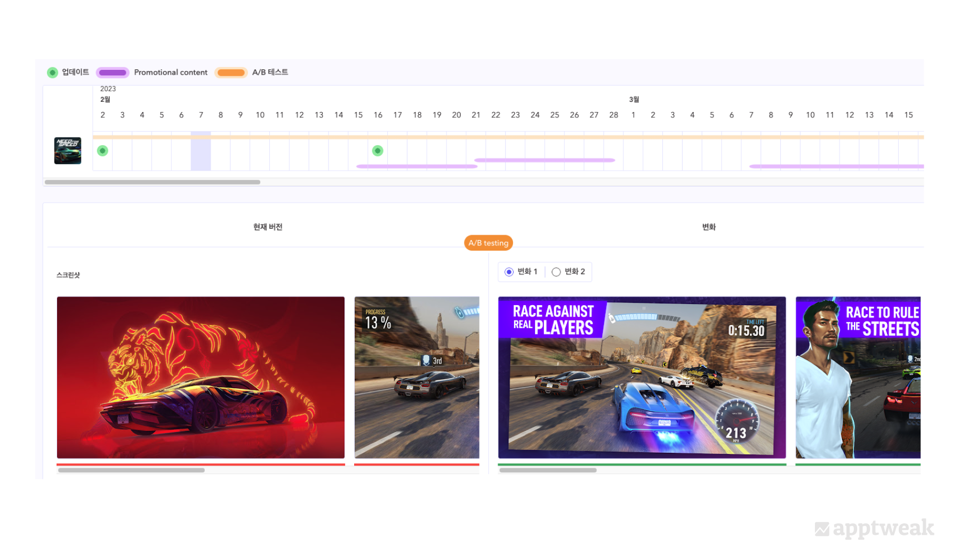This screenshot has width=960, height=560.
Task: Click the promotional content bar from February 21 to 28
Action: 545,160
